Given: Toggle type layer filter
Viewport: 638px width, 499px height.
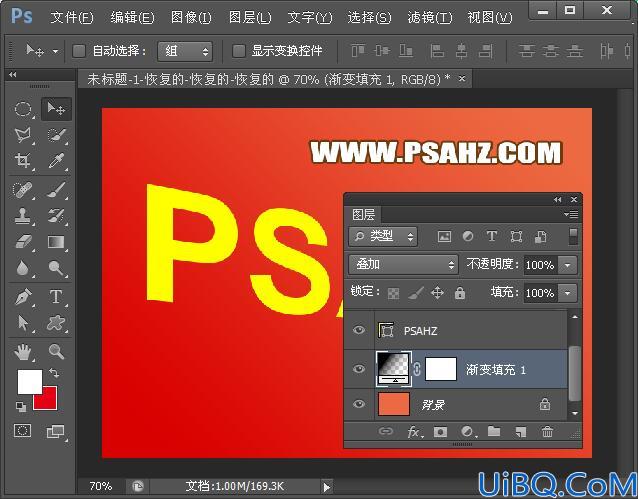Looking at the screenshot, I should coord(492,236).
